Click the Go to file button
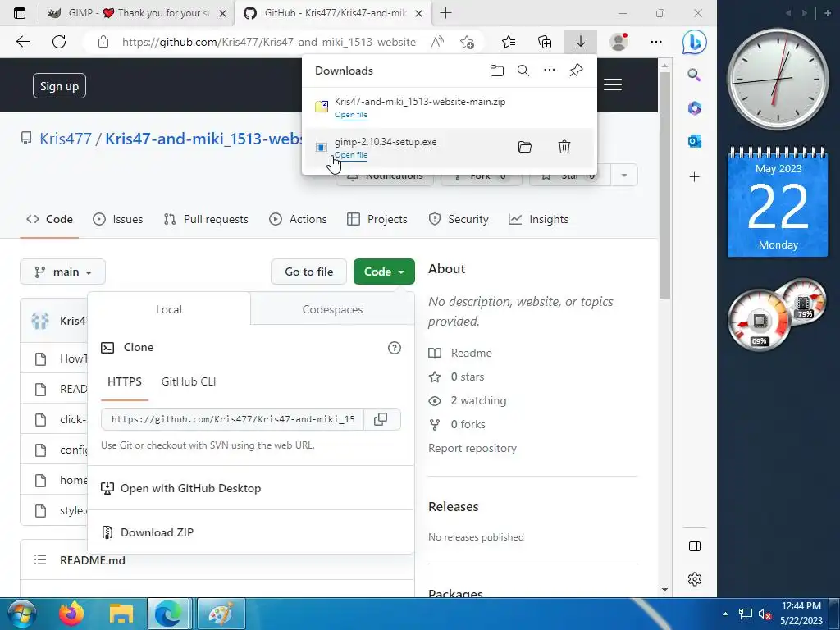840x630 pixels. pyautogui.click(x=309, y=272)
